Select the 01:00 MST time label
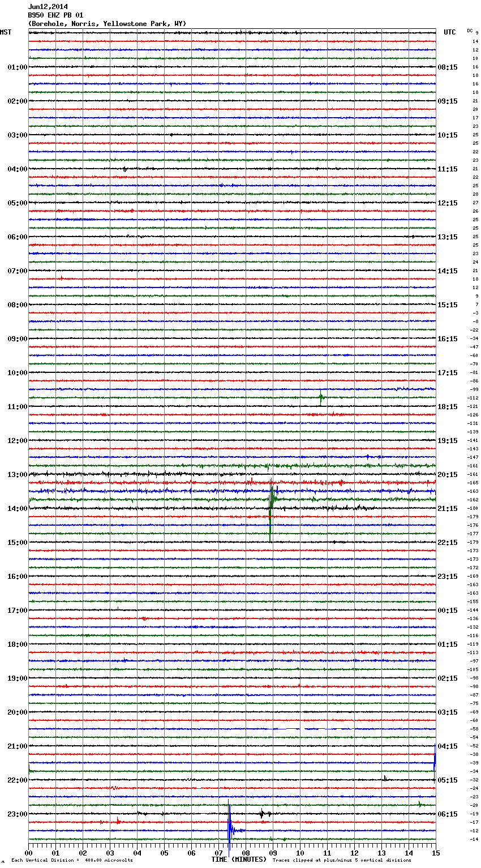481x868 pixels. (18, 67)
